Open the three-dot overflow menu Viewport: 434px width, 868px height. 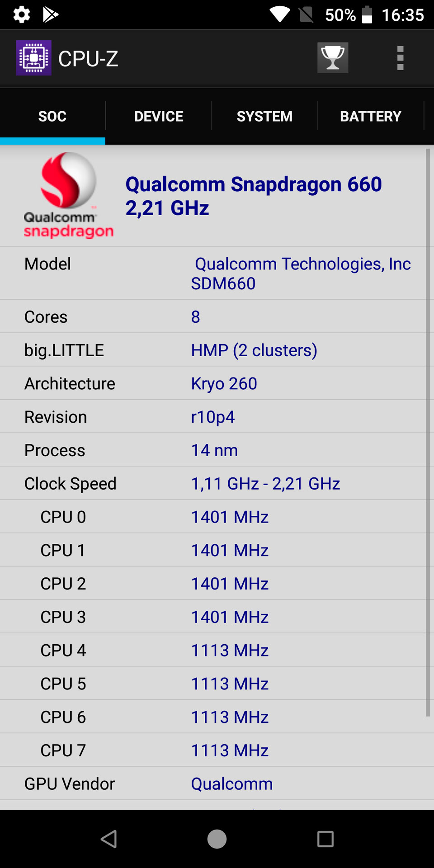tap(400, 58)
